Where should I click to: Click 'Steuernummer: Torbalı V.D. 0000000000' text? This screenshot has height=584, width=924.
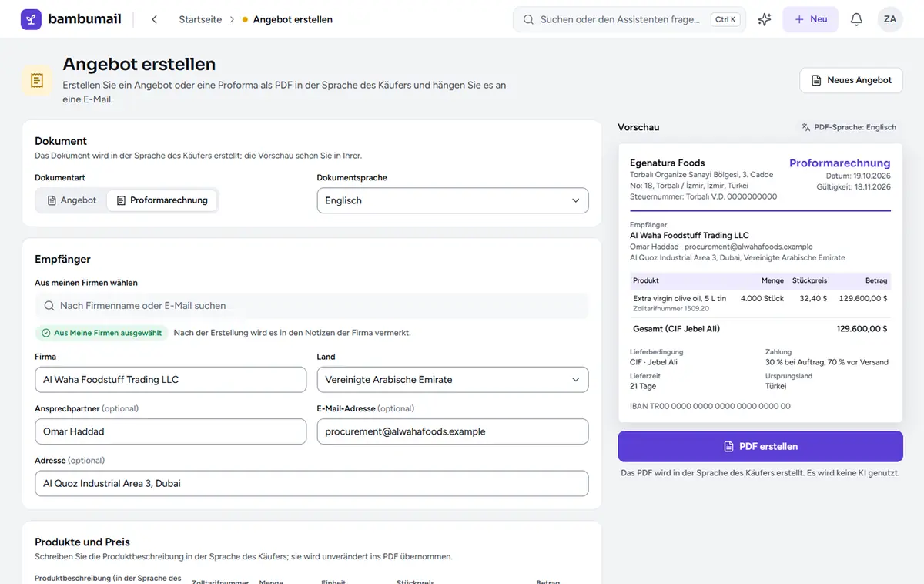click(x=703, y=196)
